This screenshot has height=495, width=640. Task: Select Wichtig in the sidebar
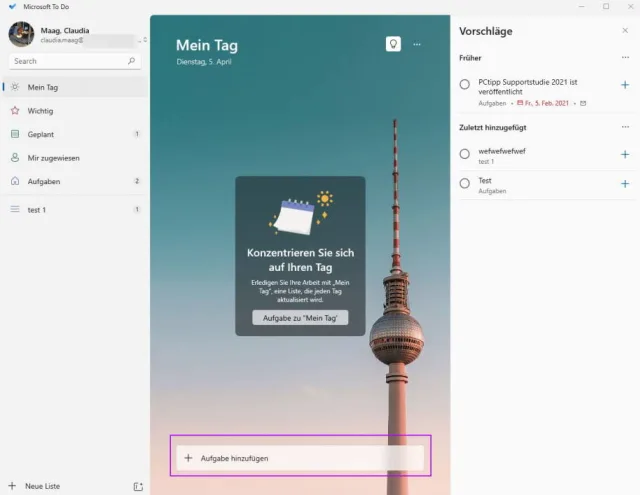(x=40, y=110)
